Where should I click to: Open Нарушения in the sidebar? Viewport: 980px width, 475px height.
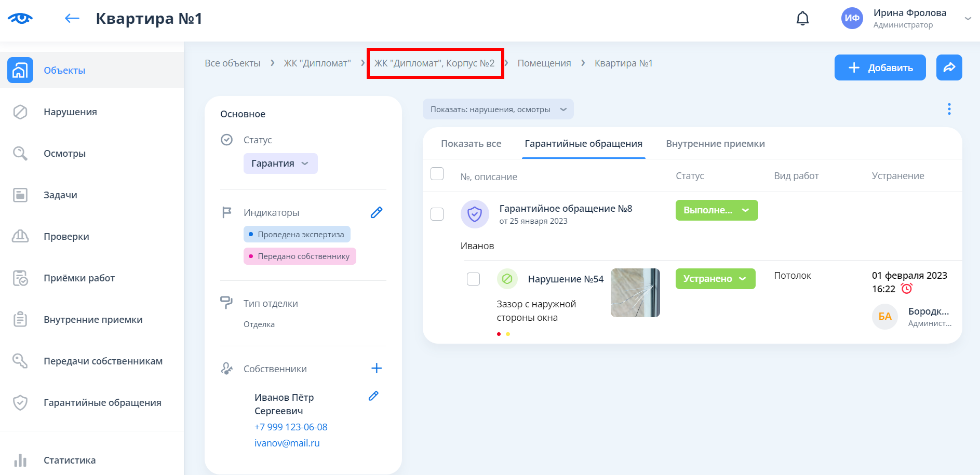70,112
